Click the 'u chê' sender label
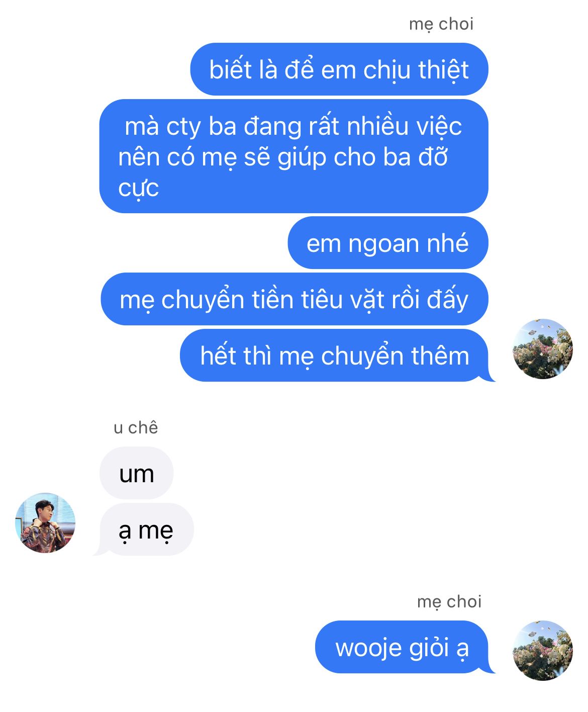 pos(136,427)
